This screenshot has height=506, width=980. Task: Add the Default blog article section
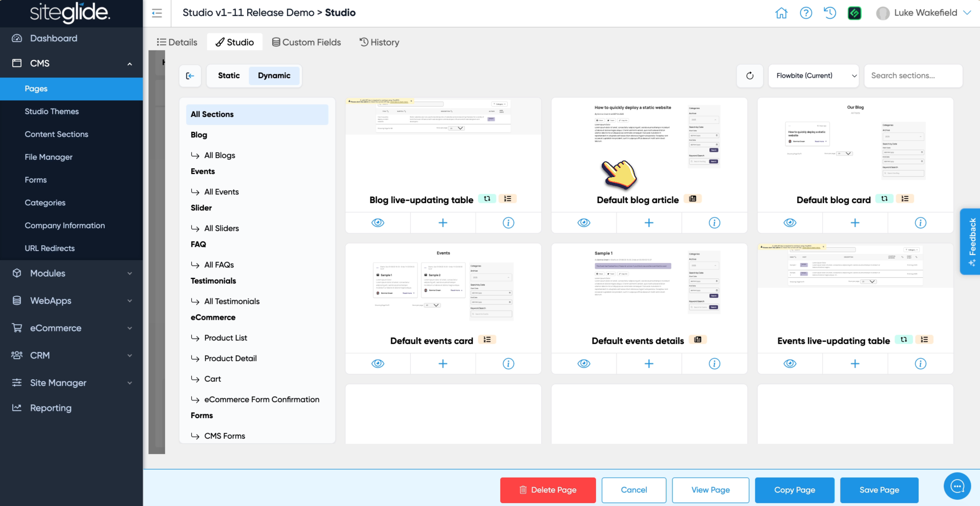click(649, 223)
